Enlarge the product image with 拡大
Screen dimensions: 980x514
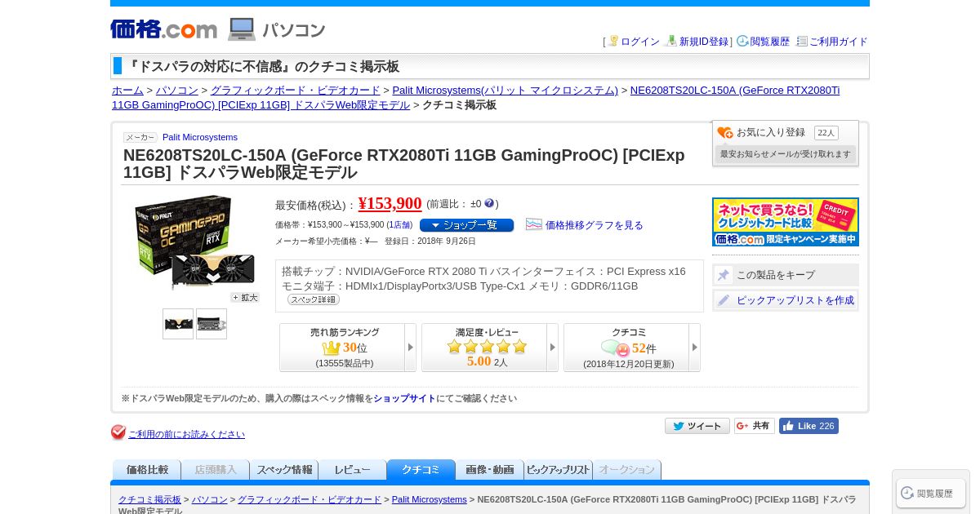click(x=244, y=298)
